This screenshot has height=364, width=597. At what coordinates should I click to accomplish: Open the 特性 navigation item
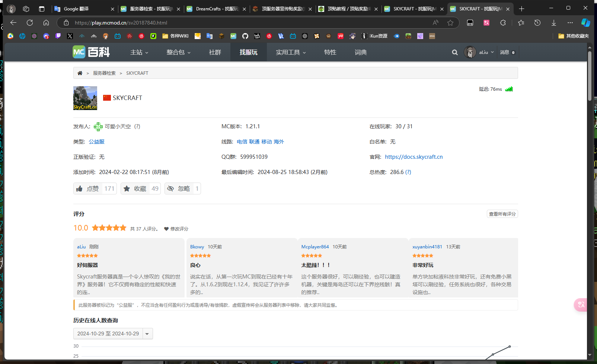pos(330,52)
